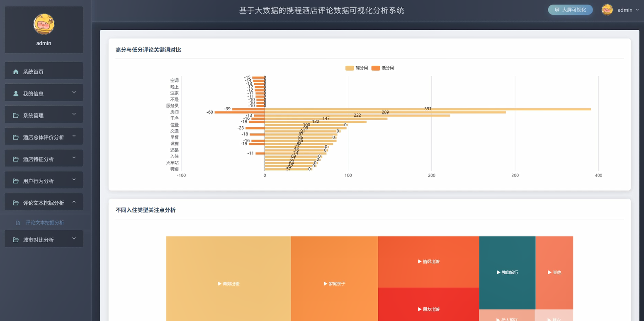Click the bar with value 289
Screen dimensions: 644x321
click(x=385, y=112)
